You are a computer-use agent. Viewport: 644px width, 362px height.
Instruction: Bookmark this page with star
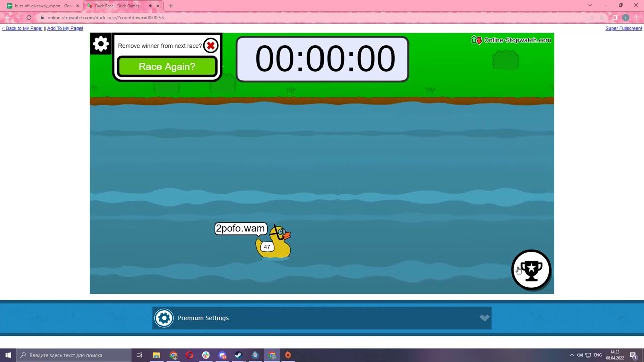[602, 18]
